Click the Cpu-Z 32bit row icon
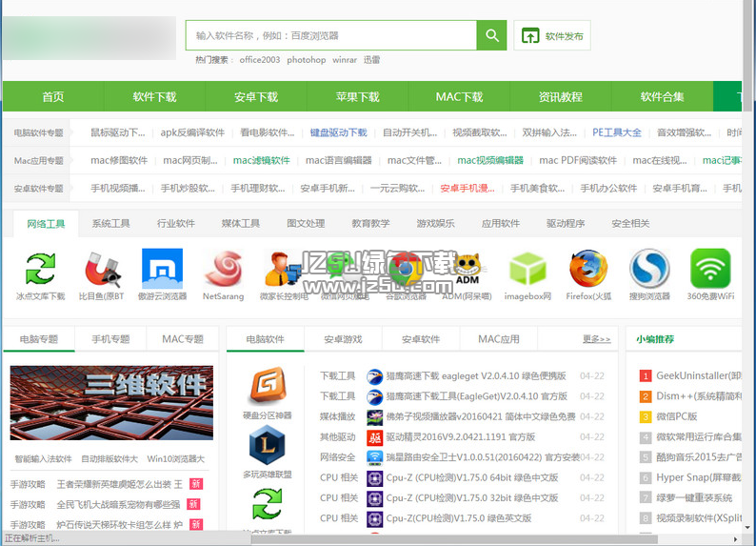The image size is (756, 546). click(x=374, y=498)
